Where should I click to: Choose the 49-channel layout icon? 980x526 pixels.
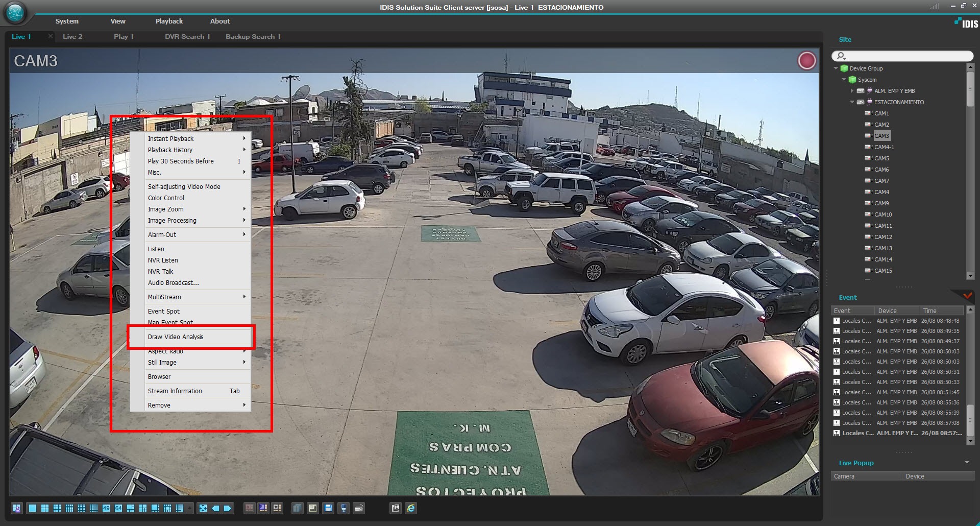click(106, 508)
